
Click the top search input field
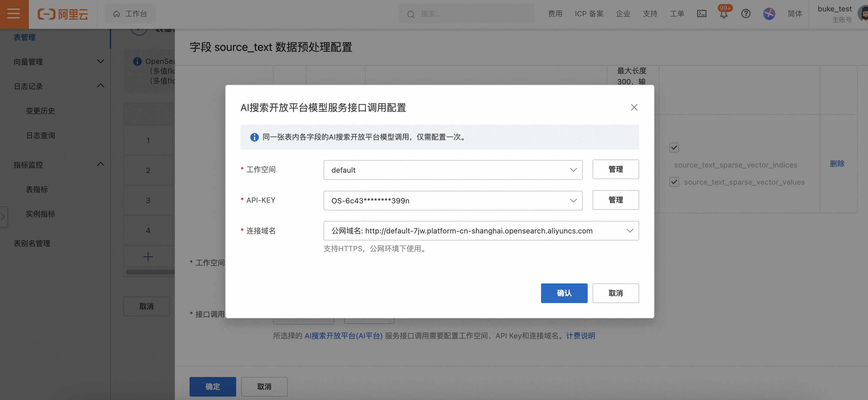pos(472,14)
